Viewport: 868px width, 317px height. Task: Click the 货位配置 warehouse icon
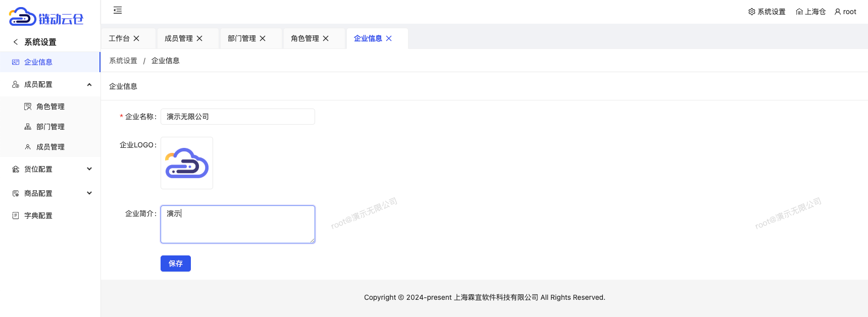[x=16, y=169]
